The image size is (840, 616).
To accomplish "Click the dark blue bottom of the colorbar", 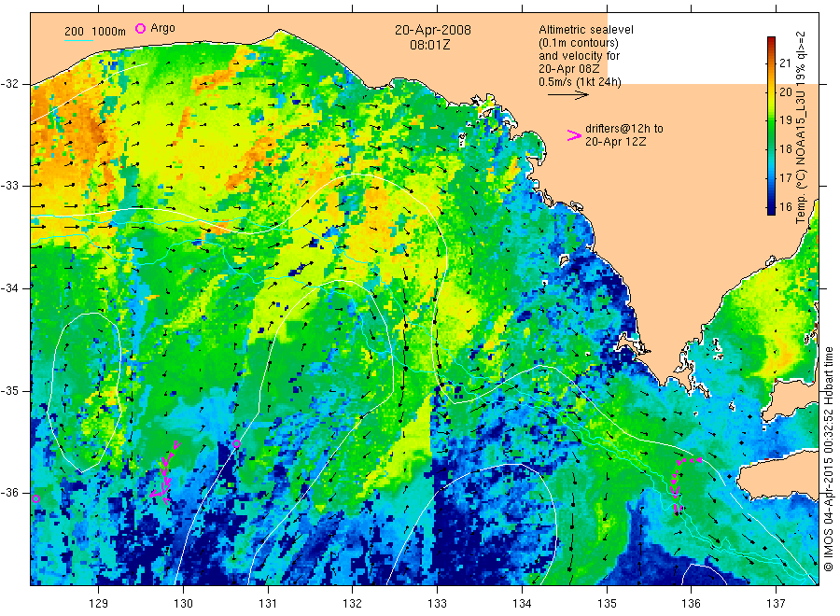I will click(771, 209).
